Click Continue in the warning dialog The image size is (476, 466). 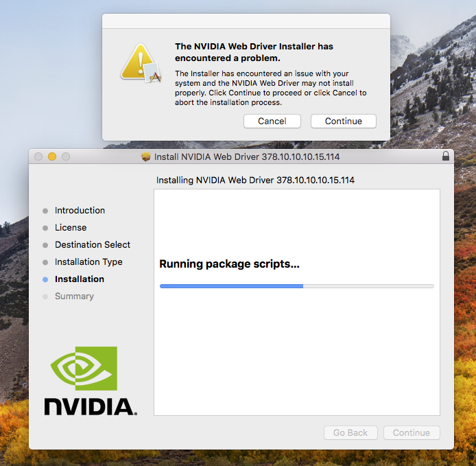[x=344, y=121]
